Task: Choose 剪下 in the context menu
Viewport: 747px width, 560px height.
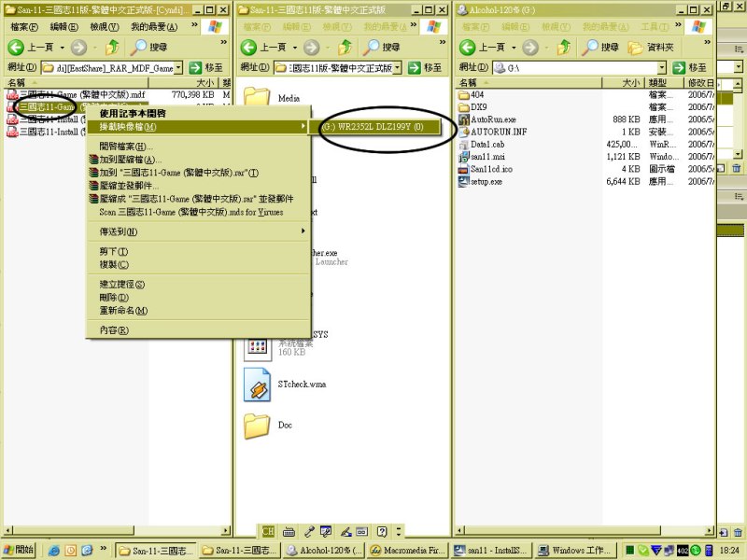Action: [x=197, y=251]
